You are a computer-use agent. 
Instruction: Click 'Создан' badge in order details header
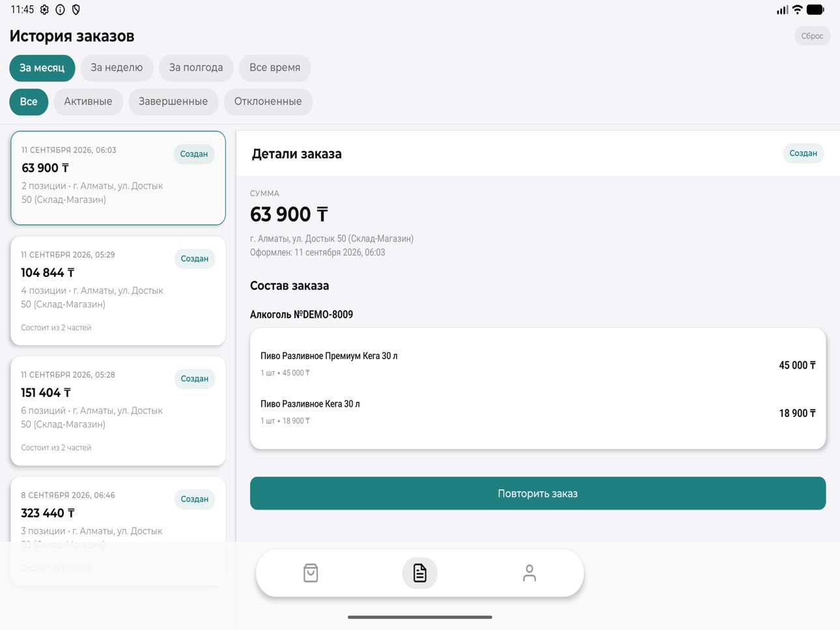point(803,153)
